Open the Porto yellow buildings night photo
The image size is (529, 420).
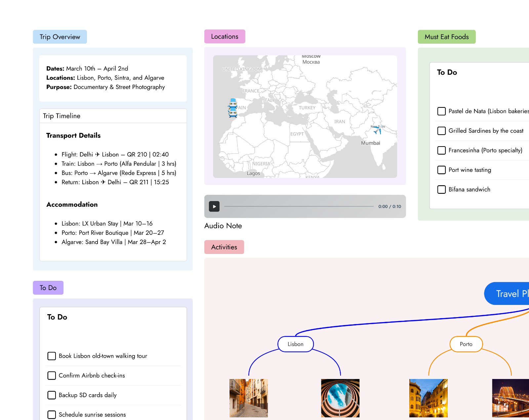point(428,398)
